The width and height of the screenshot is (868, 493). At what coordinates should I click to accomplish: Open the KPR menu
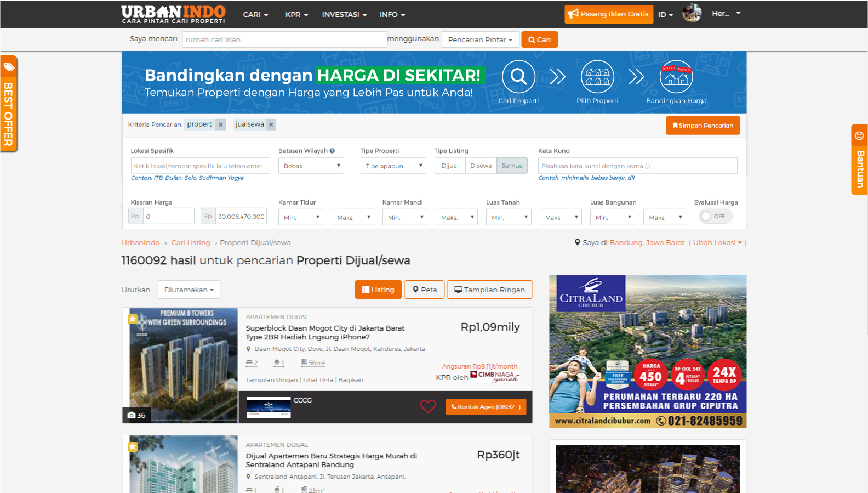[296, 15]
